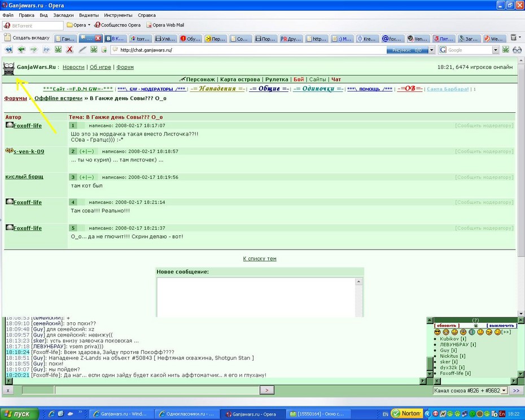The height and width of the screenshot is (420, 525).
Task: Expand the Opera bookmarks folder arrow
Action: click(x=89, y=25)
